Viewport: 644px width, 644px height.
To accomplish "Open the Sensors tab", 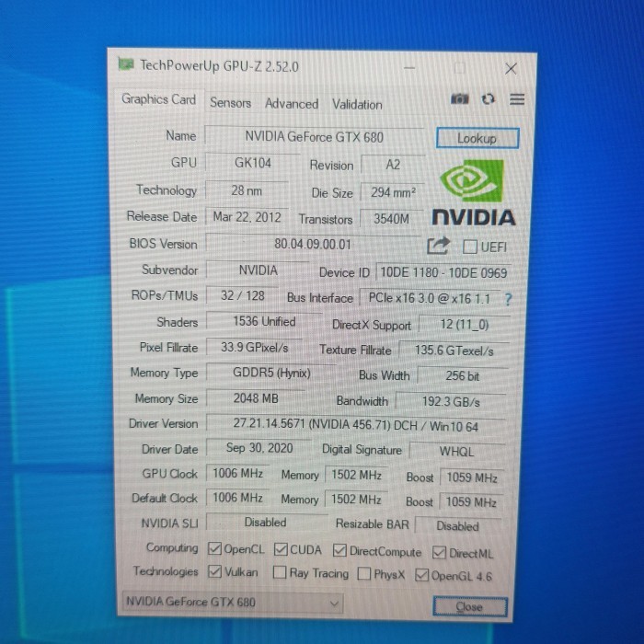I will coord(230,103).
